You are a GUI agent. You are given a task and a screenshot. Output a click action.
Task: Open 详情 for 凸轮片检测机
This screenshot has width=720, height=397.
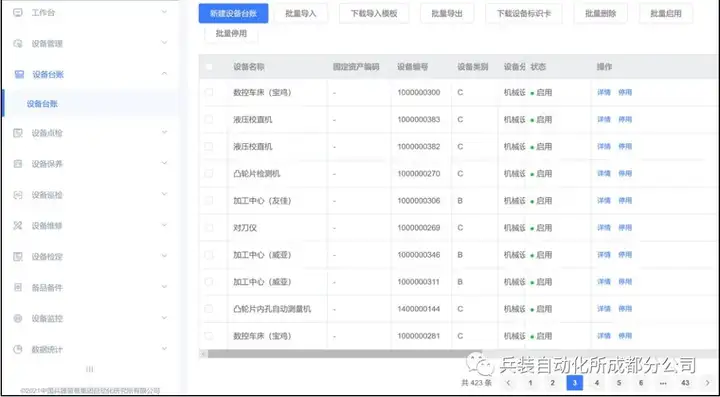point(604,173)
